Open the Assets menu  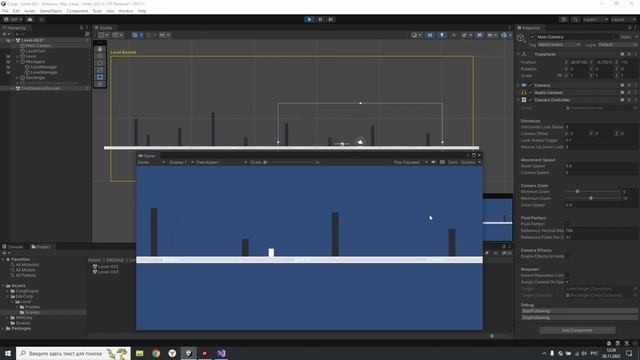30,11
